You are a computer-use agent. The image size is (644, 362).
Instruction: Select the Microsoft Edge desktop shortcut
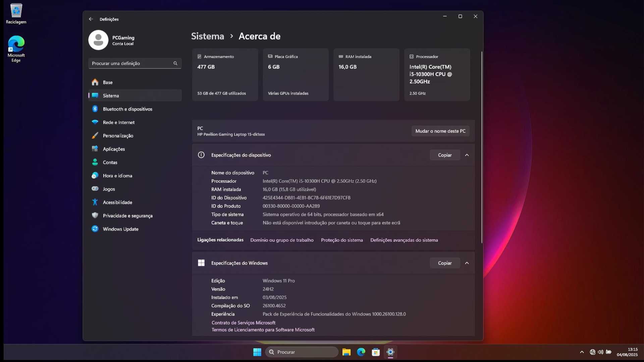[x=16, y=49]
